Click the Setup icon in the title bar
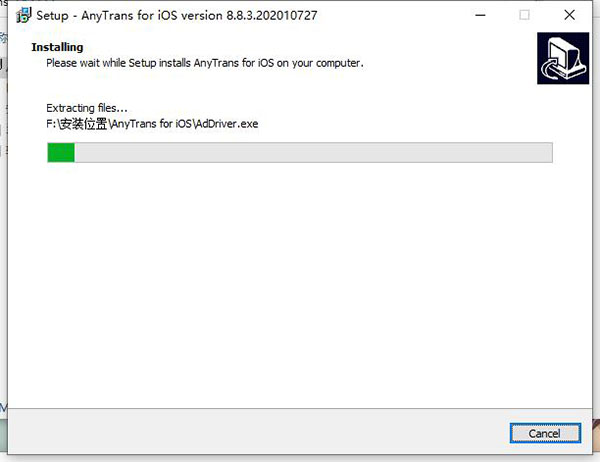Screen dimensions: 600x462 coord(23,15)
